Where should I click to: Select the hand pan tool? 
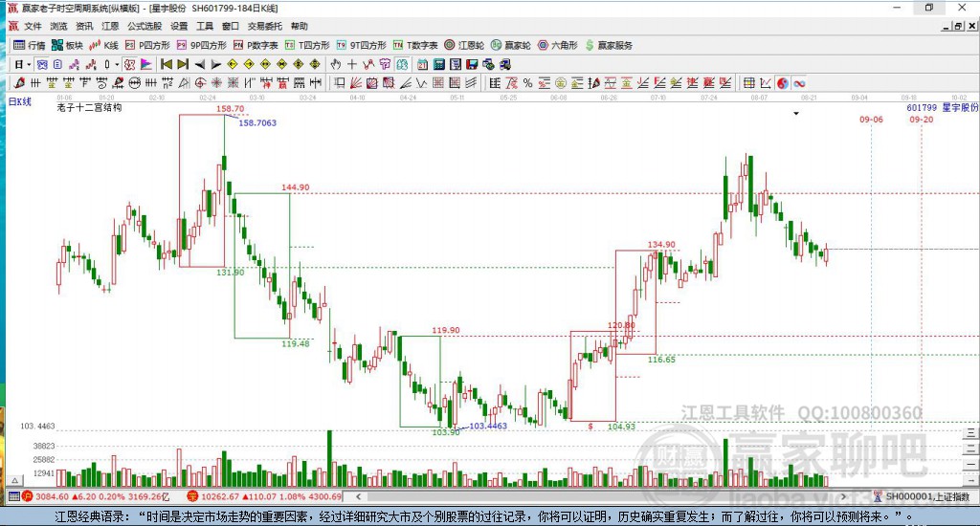point(336,64)
